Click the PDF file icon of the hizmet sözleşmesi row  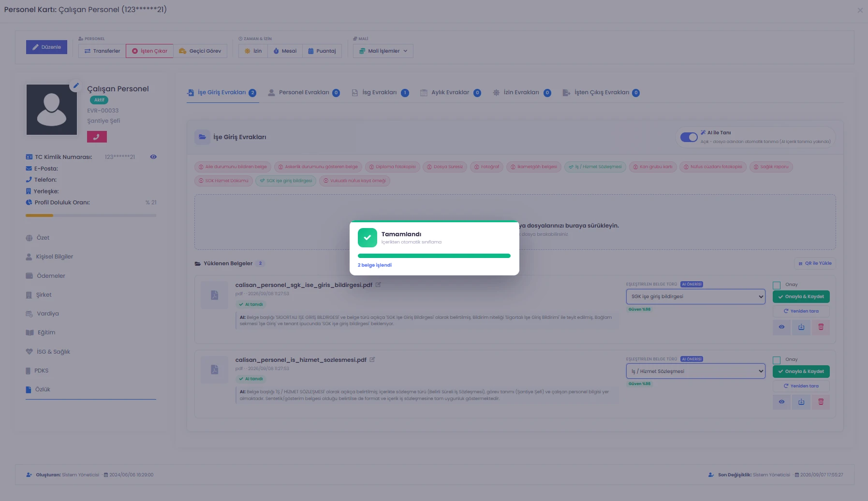[x=214, y=370]
